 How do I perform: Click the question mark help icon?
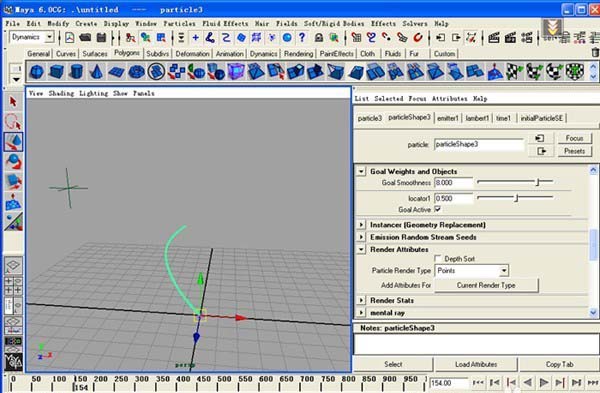pos(302,38)
